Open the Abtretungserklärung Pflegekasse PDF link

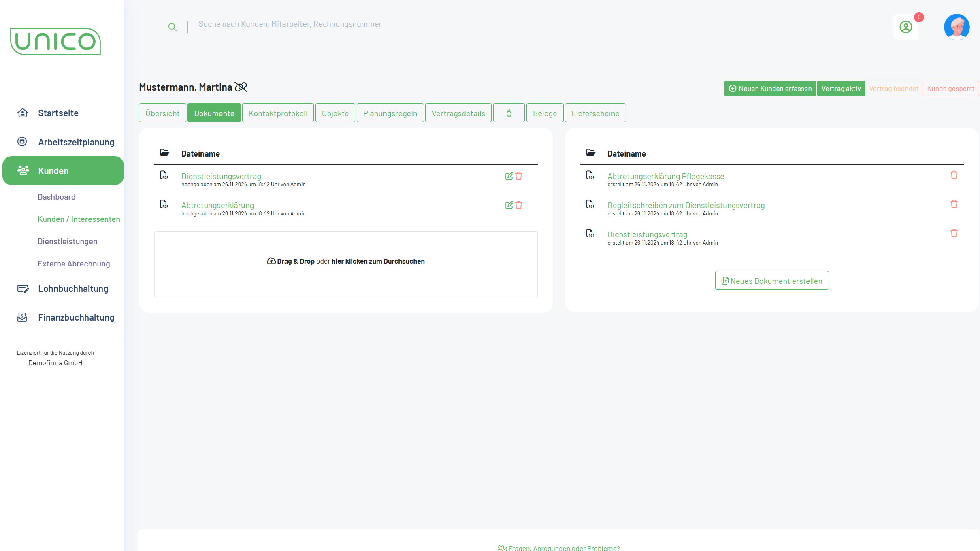click(665, 176)
